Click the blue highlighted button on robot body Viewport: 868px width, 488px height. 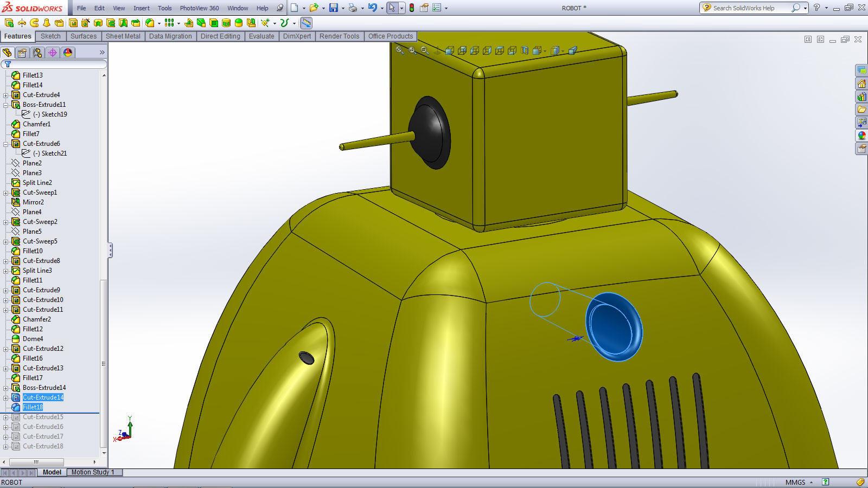click(x=614, y=326)
